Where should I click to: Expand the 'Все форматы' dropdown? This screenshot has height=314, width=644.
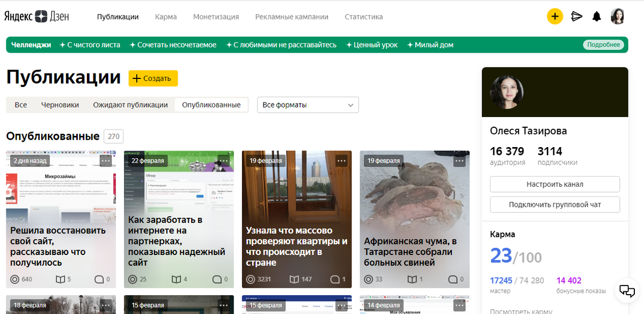pyautogui.click(x=308, y=105)
